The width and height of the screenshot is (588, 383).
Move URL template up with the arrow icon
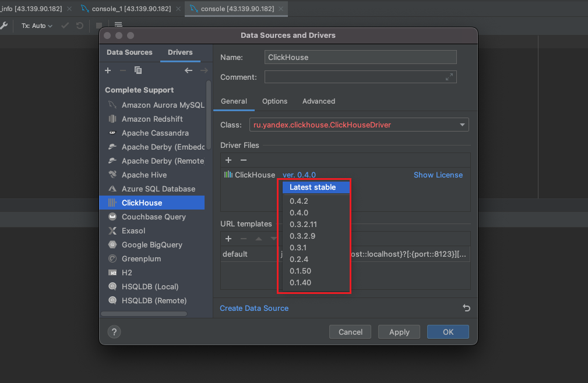[258, 239]
